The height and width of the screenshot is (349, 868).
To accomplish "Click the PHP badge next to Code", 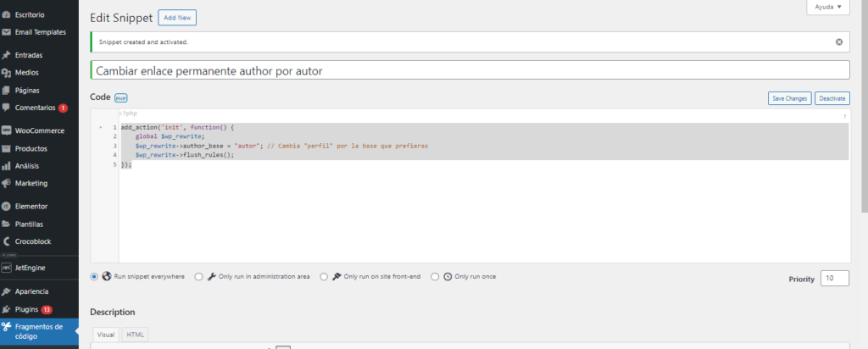I will 120,98.
